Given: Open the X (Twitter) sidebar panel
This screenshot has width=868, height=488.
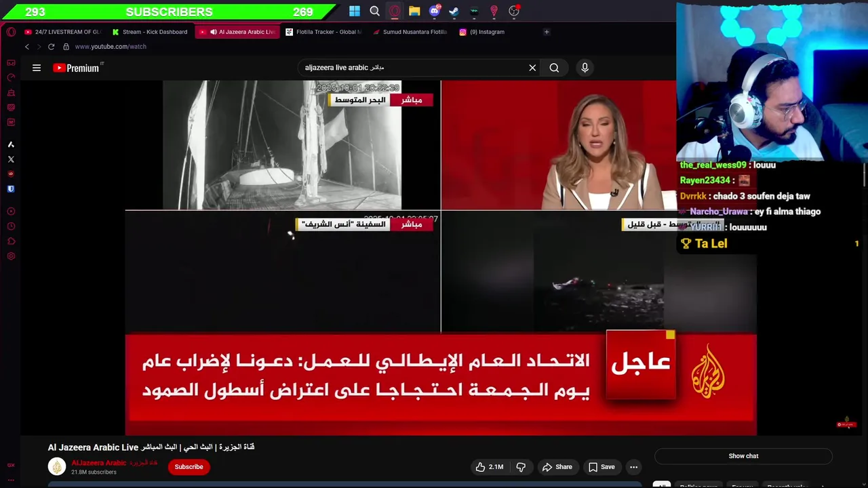Looking at the screenshot, I should (11, 159).
